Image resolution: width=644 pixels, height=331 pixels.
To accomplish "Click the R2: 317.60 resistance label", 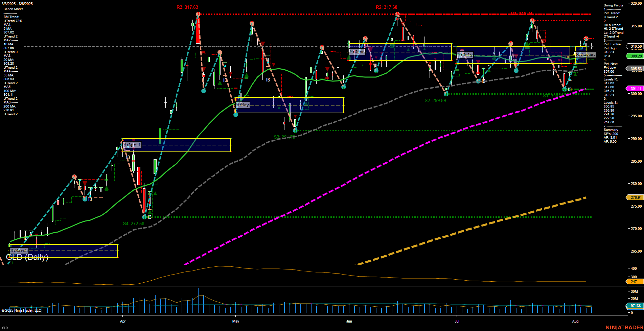I will pos(387,7).
